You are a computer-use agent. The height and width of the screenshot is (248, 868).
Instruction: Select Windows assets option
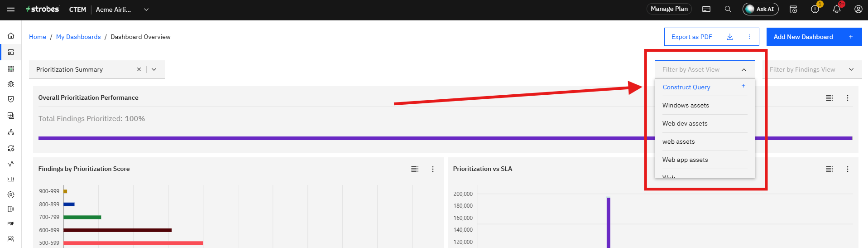(705, 105)
